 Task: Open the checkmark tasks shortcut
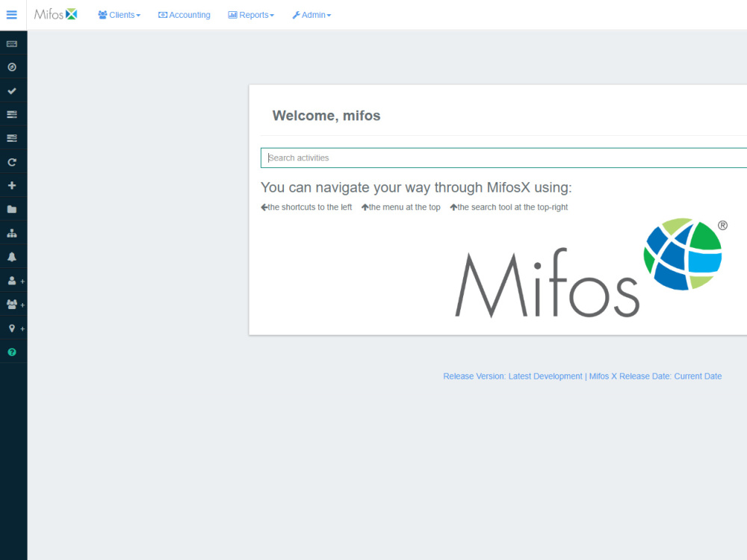point(12,90)
